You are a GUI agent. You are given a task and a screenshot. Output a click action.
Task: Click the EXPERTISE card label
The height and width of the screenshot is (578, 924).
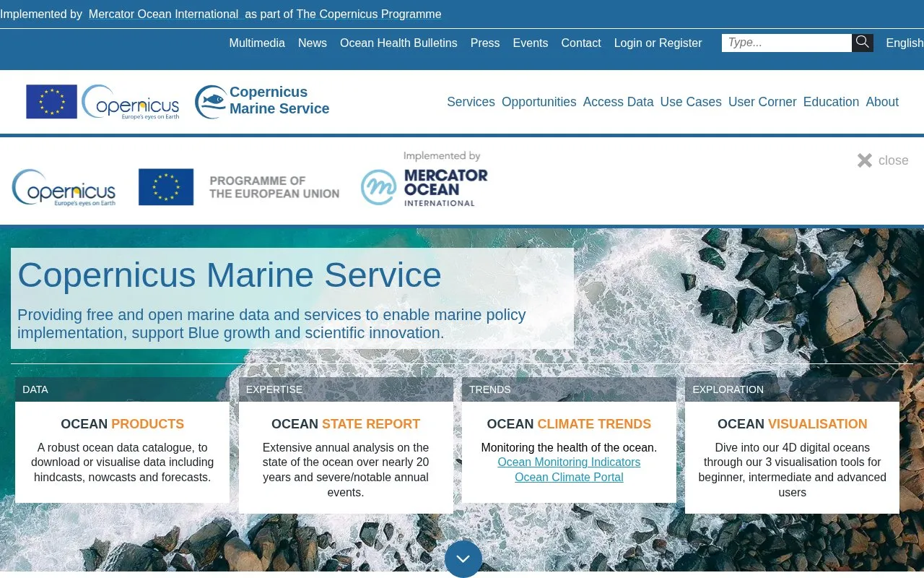(274, 389)
